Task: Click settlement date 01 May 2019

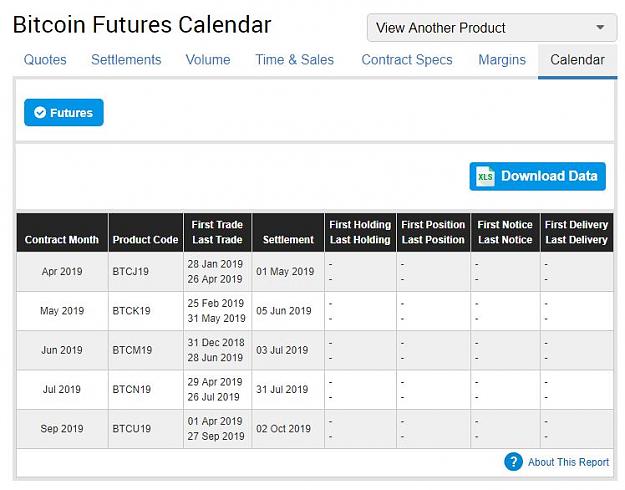Action: (x=285, y=272)
